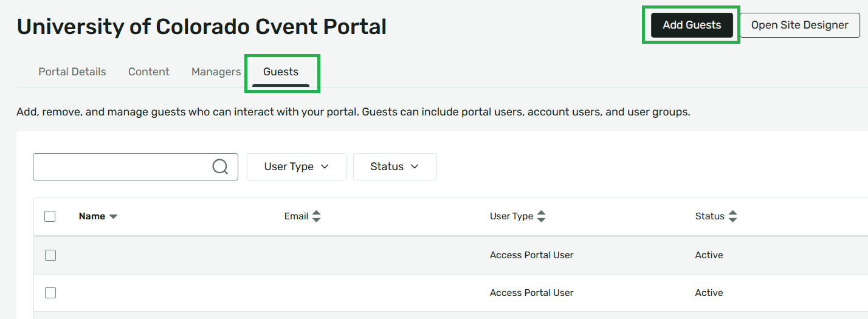Go to the Managers tab
The width and height of the screenshot is (868, 319).
point(216,72)
